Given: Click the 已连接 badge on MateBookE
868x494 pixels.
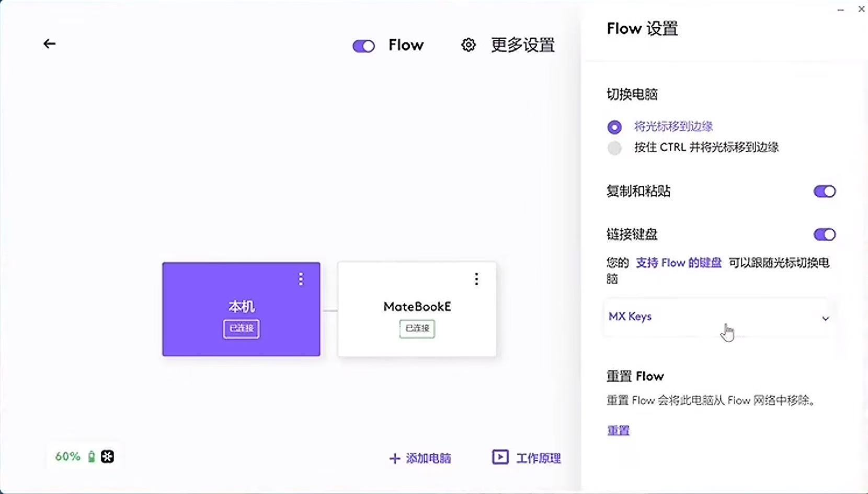Looking at the screenshot, I should point(417,329).
